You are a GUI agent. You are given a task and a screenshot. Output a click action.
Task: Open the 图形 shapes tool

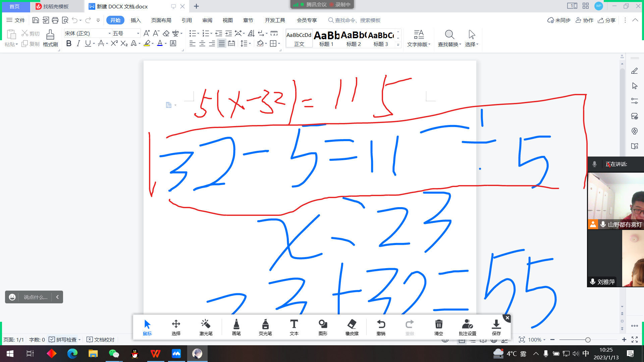pyautogui.click(x=323, y=327)
